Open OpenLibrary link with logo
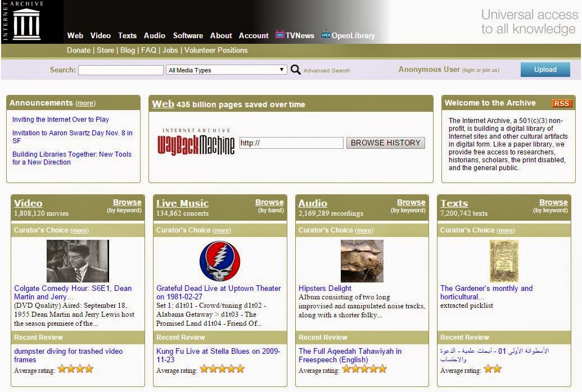The width and height of the screenshot is (582, 392). (x=348, y=35)
